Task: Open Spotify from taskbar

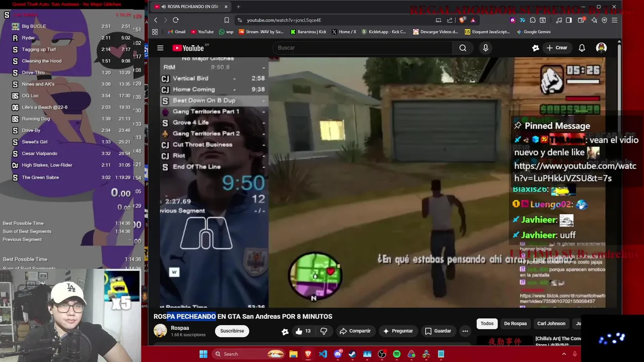Action: 396,354
